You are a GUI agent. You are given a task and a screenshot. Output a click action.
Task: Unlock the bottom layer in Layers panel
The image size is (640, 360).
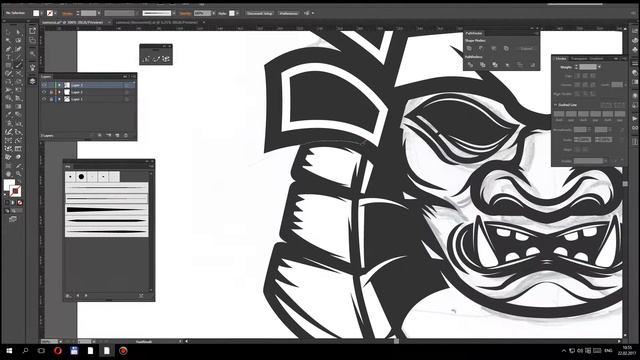(x=51, y=99)
